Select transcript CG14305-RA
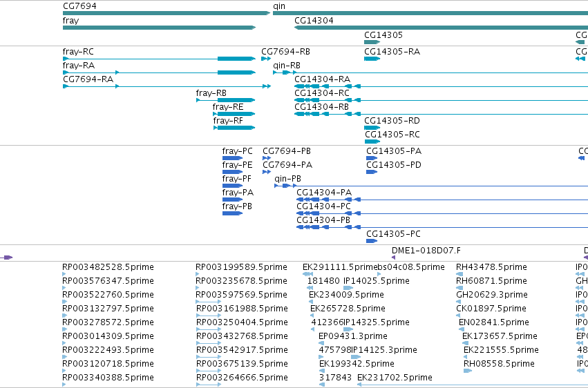The height and width of the screenshot is (388, 588). (x=392, y=52)
